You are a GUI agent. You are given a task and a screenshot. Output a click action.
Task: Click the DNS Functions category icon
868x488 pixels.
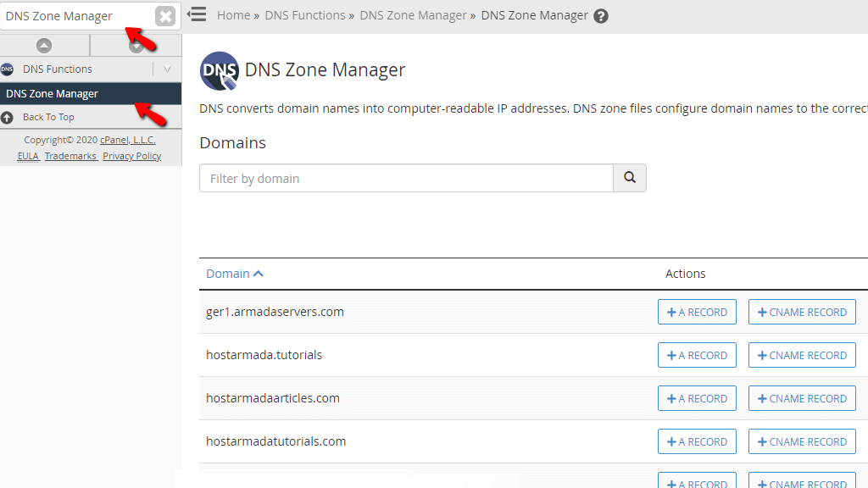[7, 69]
